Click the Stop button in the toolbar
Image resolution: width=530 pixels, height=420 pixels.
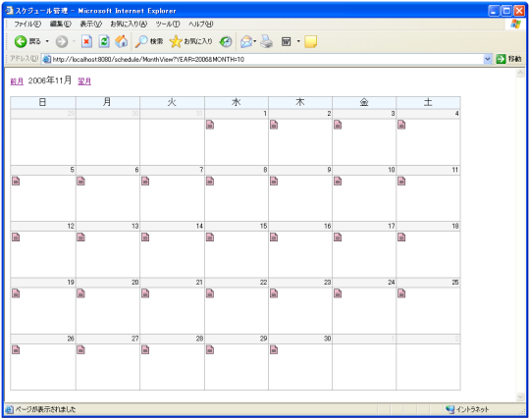pos(87,41)
